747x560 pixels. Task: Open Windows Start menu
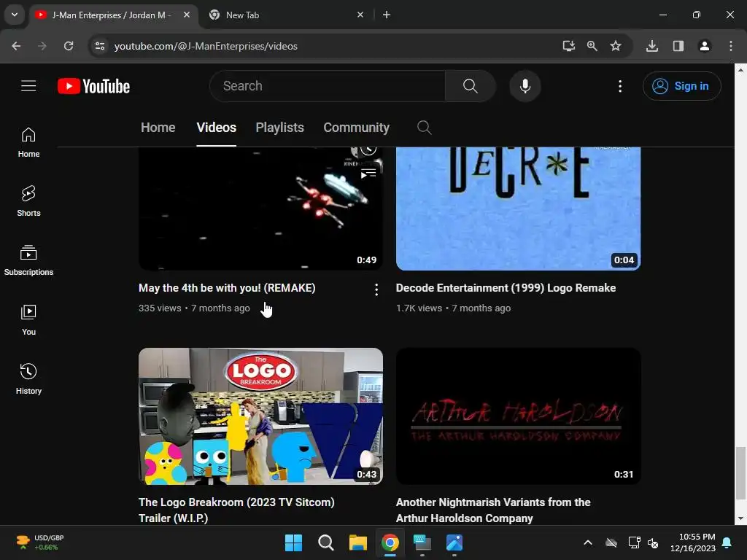click(x=293, y=542)
